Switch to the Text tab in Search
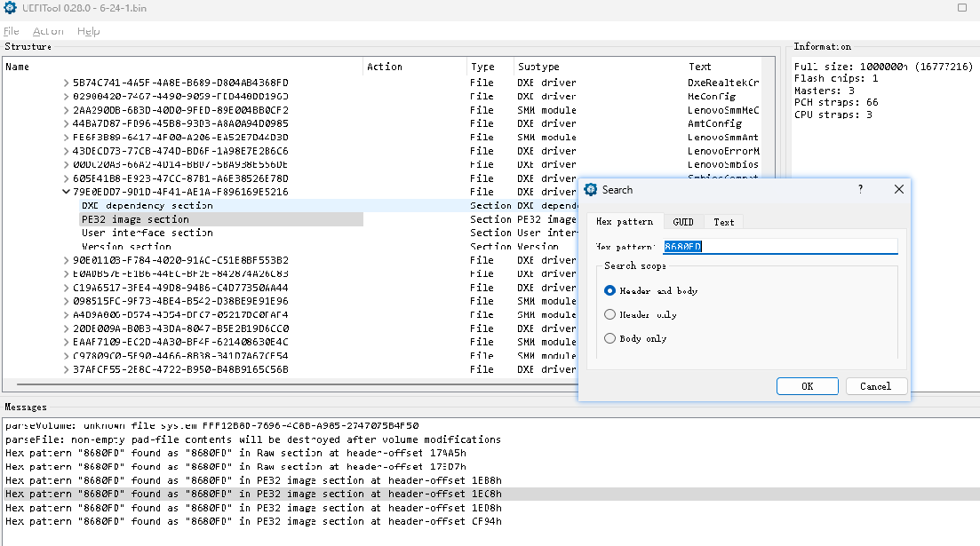 (724, 222)
